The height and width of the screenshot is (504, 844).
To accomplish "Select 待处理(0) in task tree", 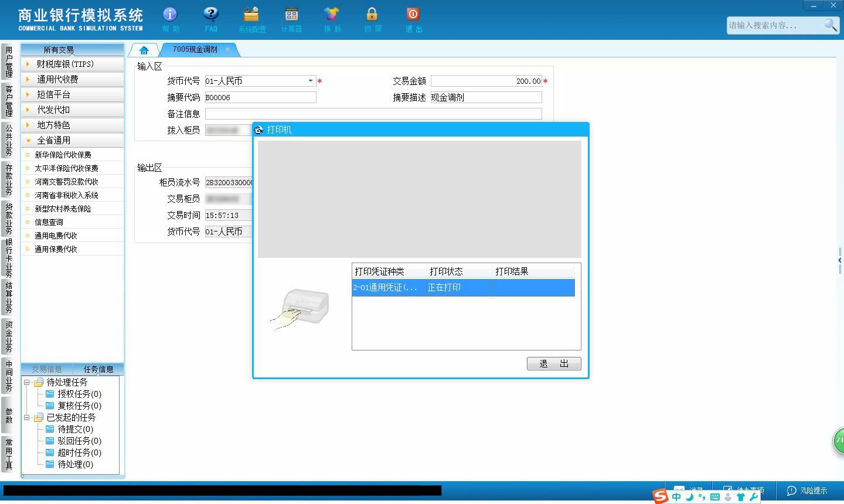I will pyautogui.click(x=70, y=464).
